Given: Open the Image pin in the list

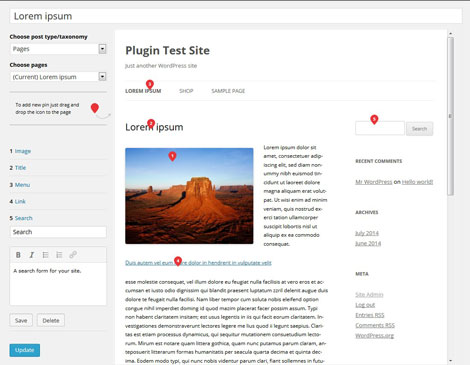Looking at the screenshot, I should 23,151.
